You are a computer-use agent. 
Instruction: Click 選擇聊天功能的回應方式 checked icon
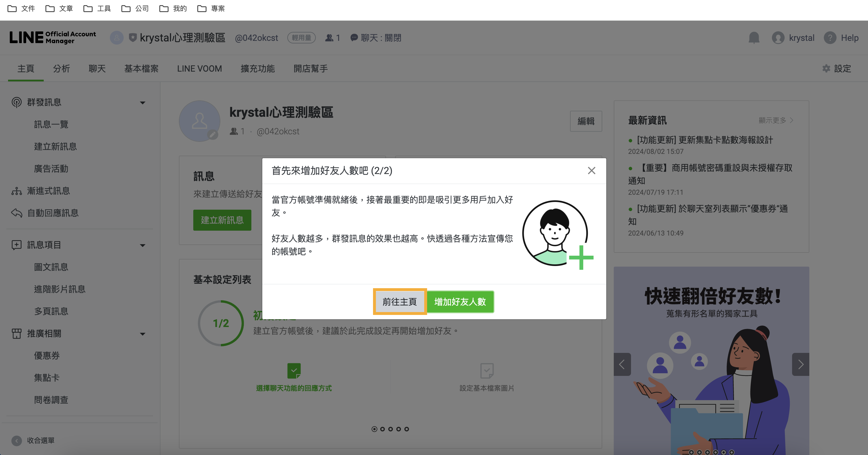tap(294, 371)
